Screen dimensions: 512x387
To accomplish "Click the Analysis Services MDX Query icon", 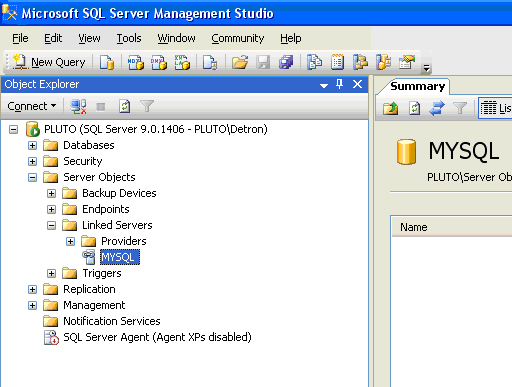I will click(136, 62).
